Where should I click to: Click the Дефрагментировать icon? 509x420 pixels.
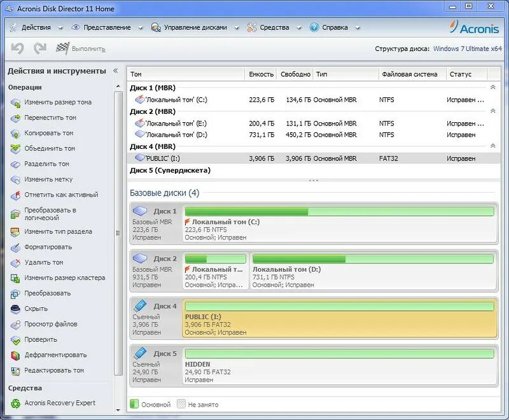pyautogui.click(x=15, y=356)
